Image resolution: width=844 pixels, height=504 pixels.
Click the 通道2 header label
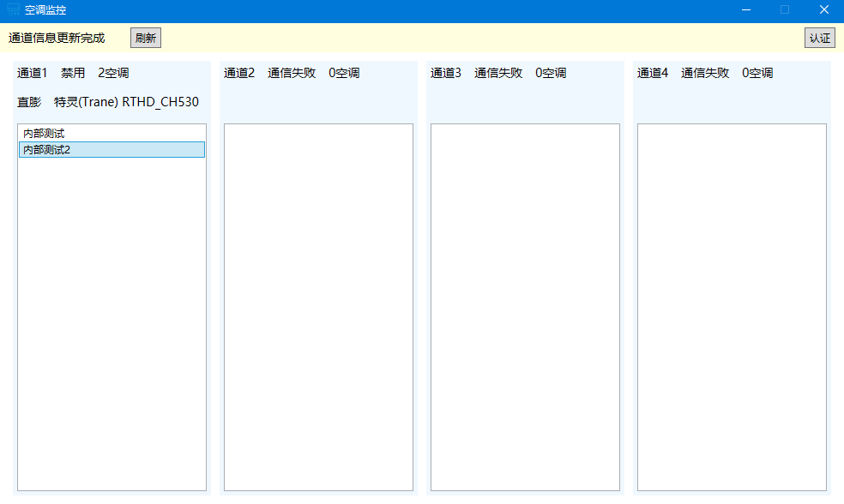tap(239, 73)
